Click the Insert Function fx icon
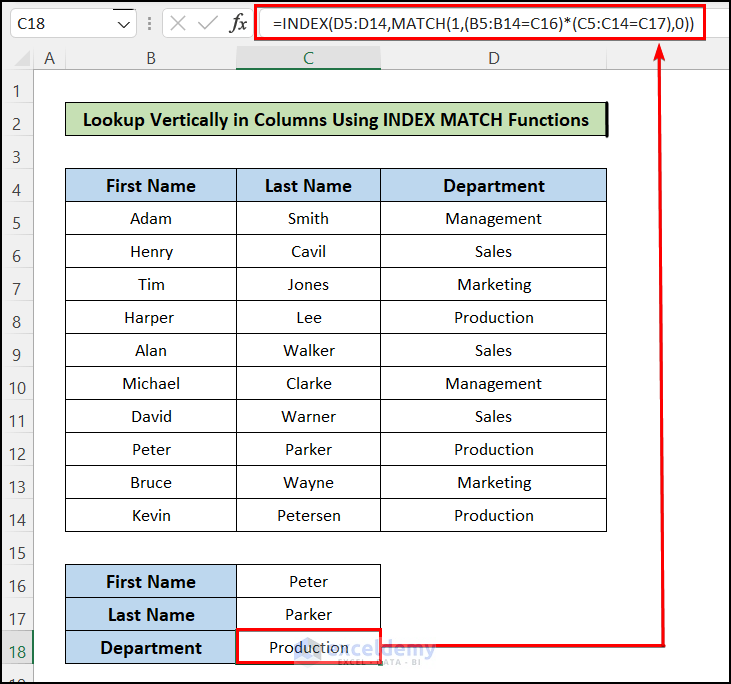This screenshot has height=684, width=731. pos(238,24)
